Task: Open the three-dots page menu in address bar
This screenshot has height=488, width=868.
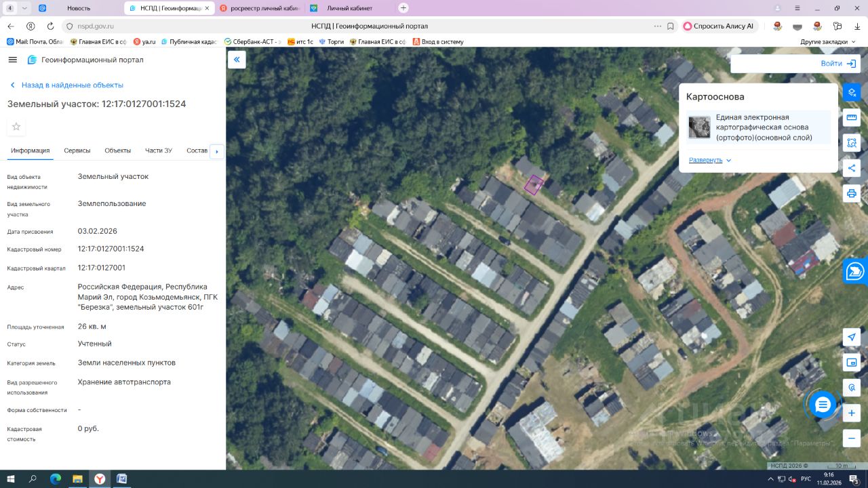Action: (x=657, y=26)
